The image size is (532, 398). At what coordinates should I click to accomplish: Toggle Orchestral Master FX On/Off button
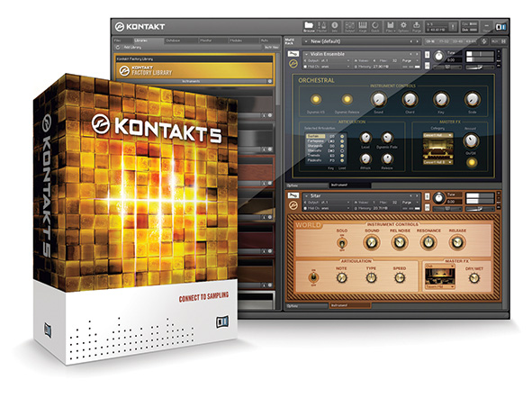point(472,162)
